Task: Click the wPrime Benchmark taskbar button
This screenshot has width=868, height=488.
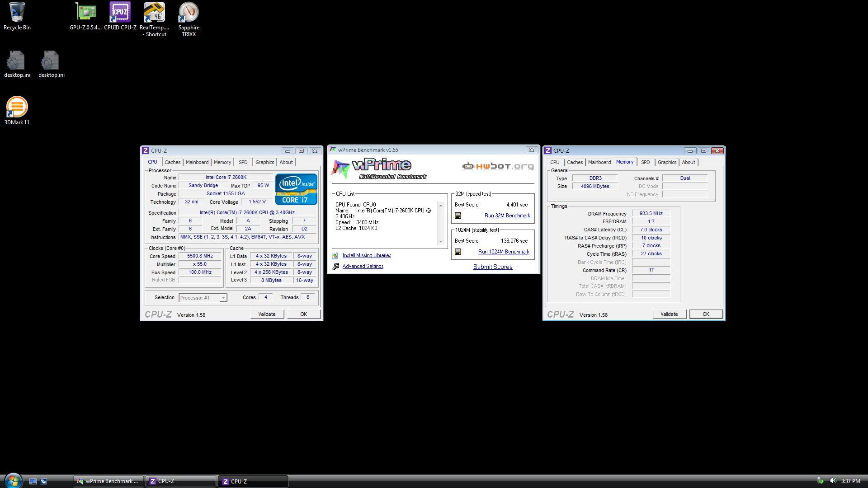Action: point(108,481)
